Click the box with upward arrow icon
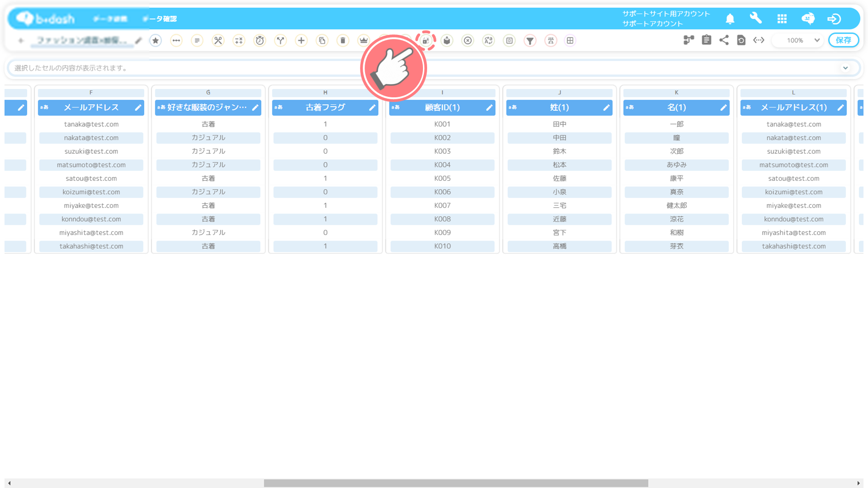 (x=447, y=40)
